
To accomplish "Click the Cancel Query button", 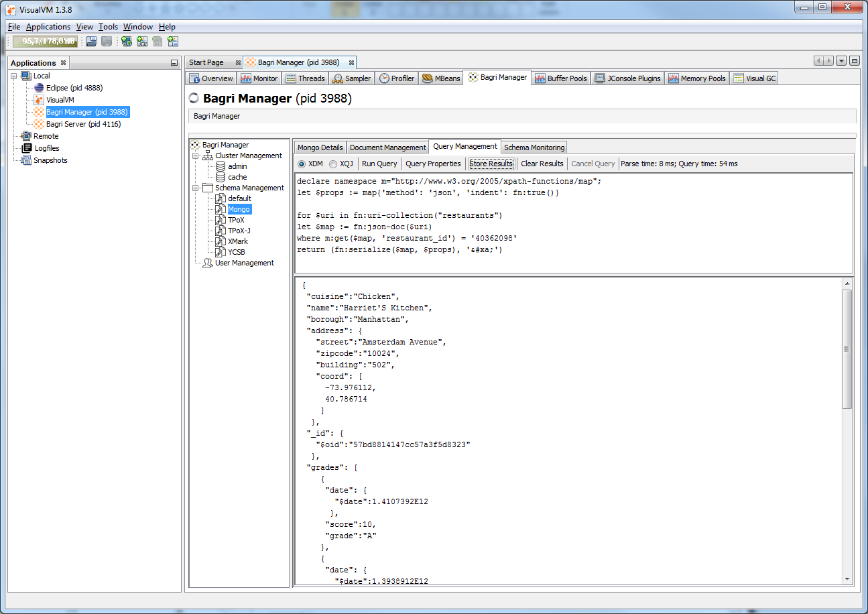I will point(593,164).
